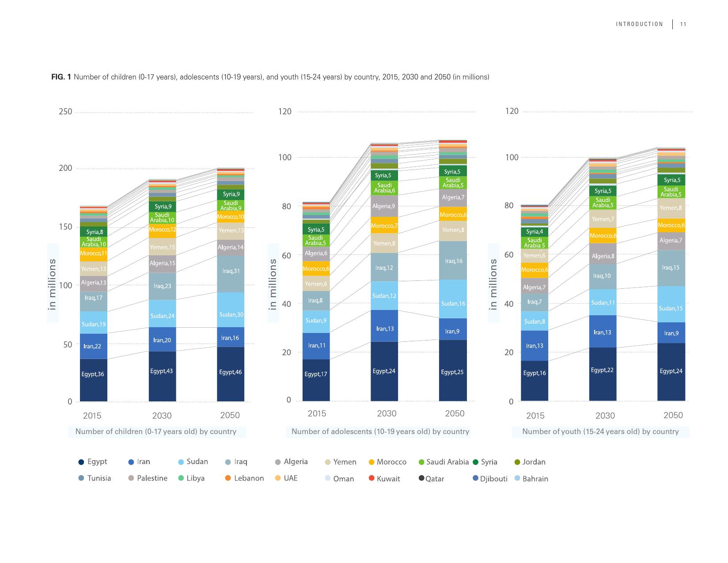Click the Jordan legend color dot

pyautogui.click(x=518, y=462)
